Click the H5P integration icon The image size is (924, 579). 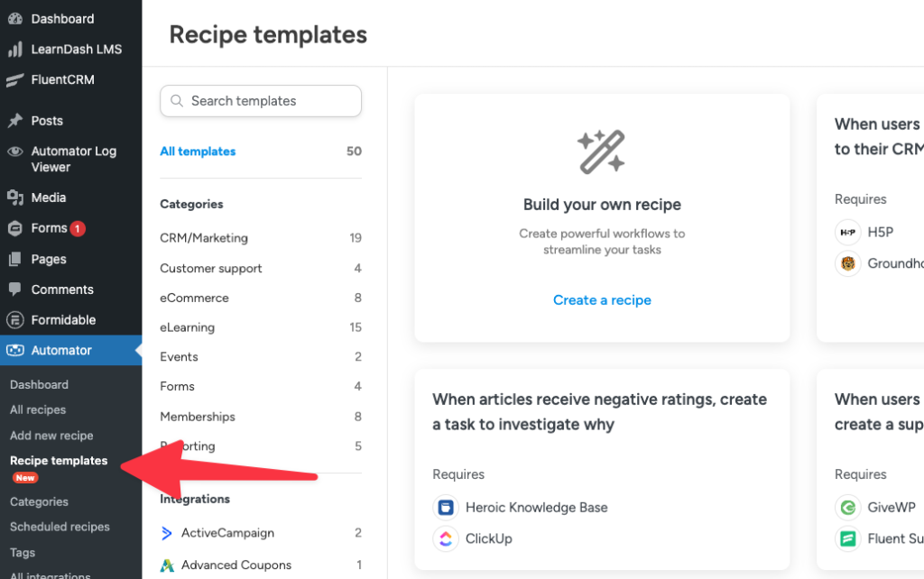pyautogui.click(x=847, y=232)
